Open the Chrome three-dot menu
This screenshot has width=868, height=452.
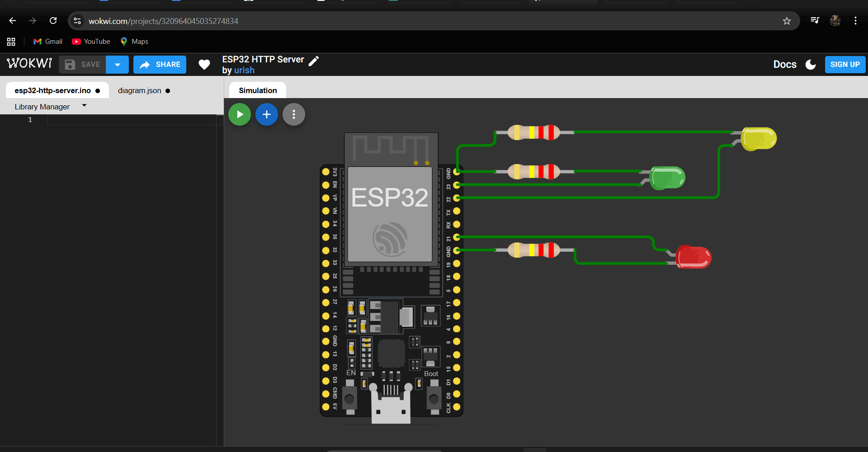point(855,21)
